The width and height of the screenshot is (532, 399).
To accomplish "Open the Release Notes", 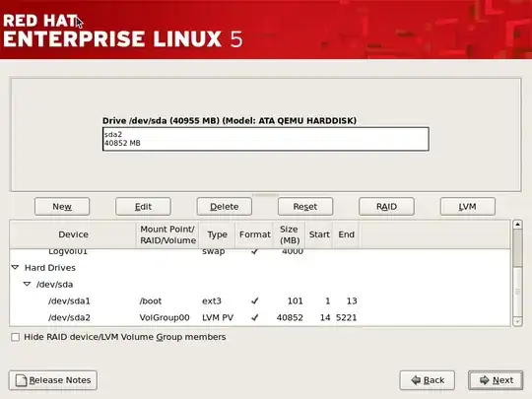I will (53, 380).
